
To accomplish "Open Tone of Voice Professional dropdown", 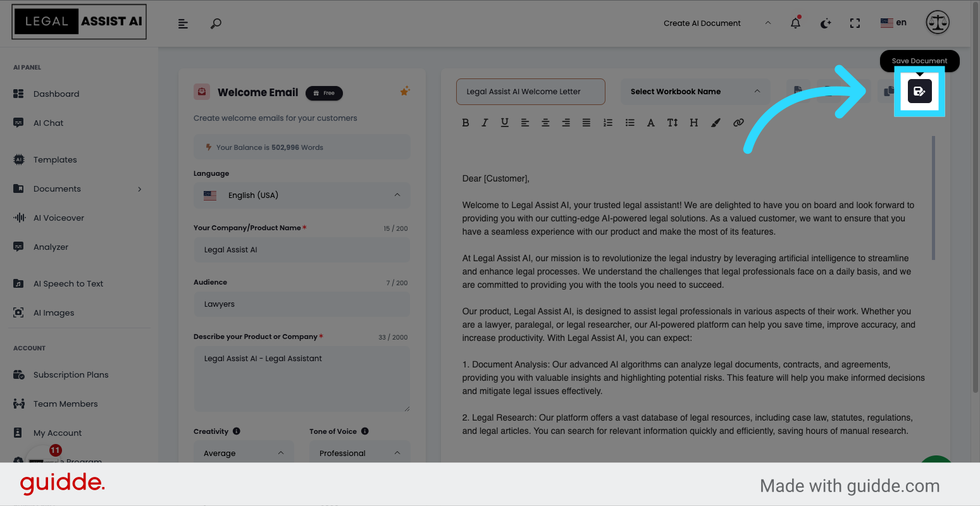I will click(360, 453).
